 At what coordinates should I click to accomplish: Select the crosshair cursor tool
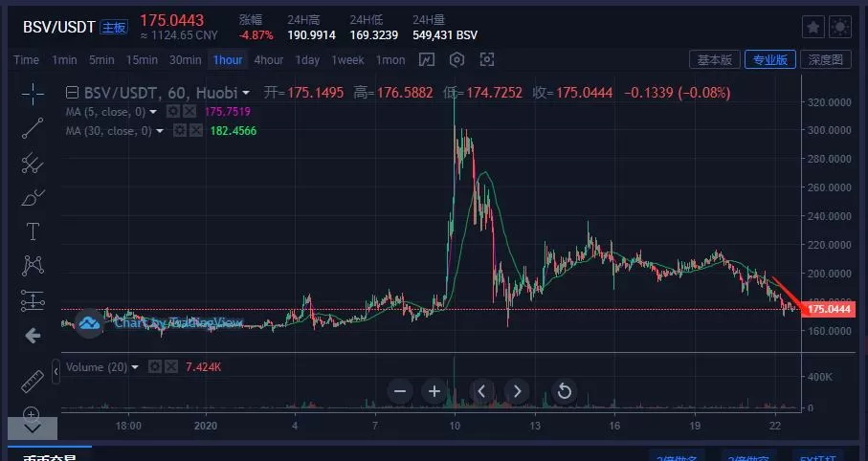coord(33,94)
